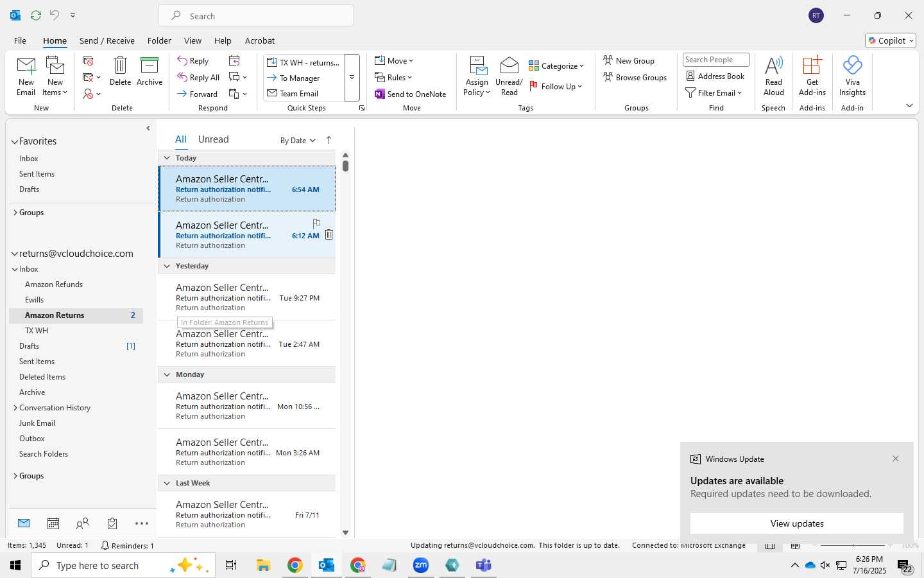Delete the 6:12 AM email with trash icon
The height and width of the screenshot is (578, 924).
[x=329, y=234]
